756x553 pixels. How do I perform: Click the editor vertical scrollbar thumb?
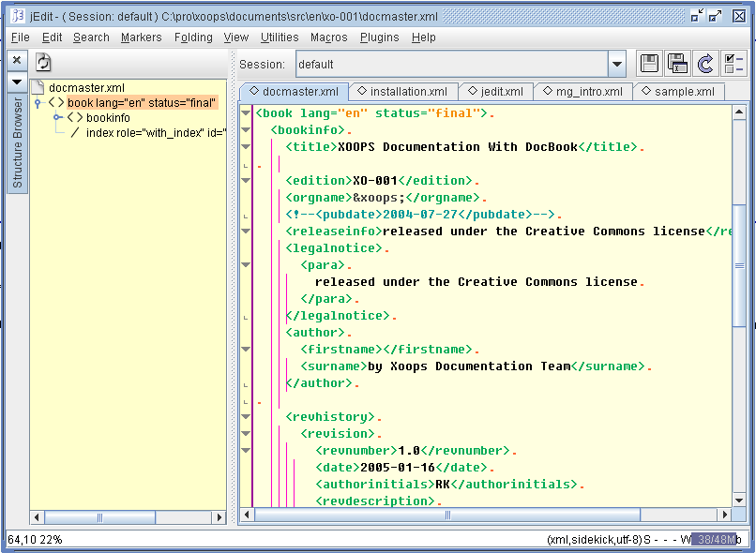pos(739,266)
